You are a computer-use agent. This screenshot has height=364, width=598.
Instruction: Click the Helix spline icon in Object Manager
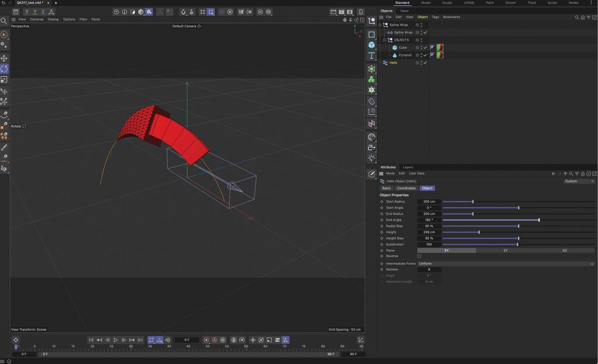(386, 62)
